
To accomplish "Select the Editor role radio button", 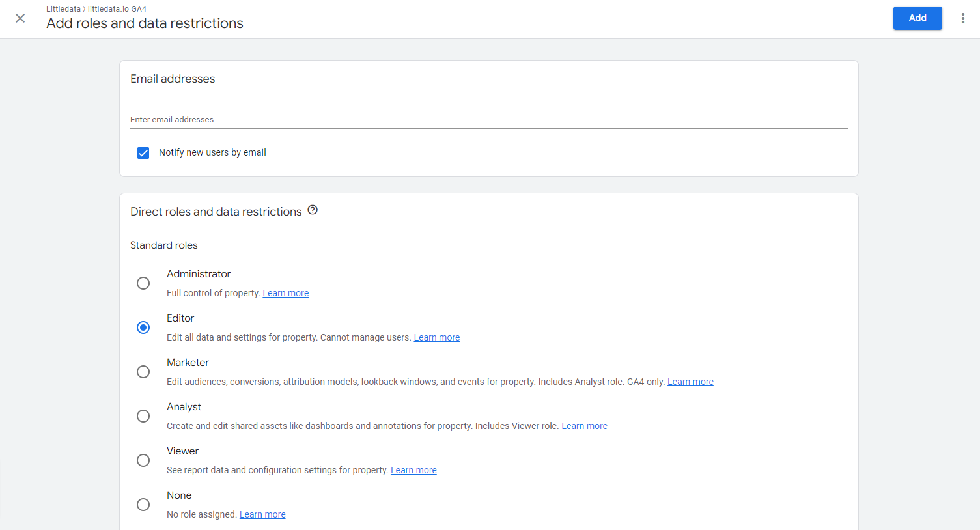I will (143, 328).
